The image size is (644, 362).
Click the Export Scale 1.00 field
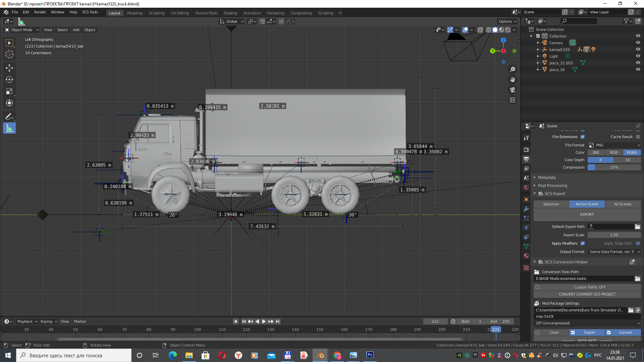(x=614, y=235)
